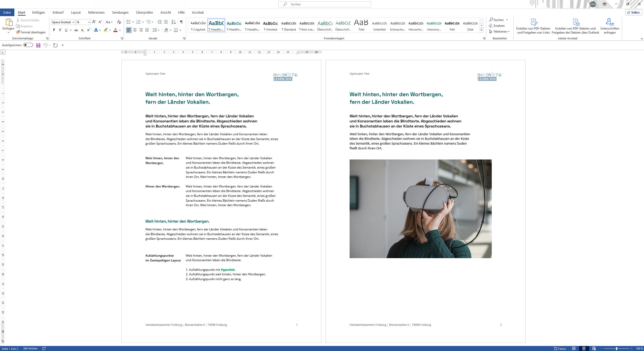Toggle the paragraph marks (¶) display
Image resolution: width=644 pixels, height=351 pixels.
pyautogui.click(x=181, y=22)
